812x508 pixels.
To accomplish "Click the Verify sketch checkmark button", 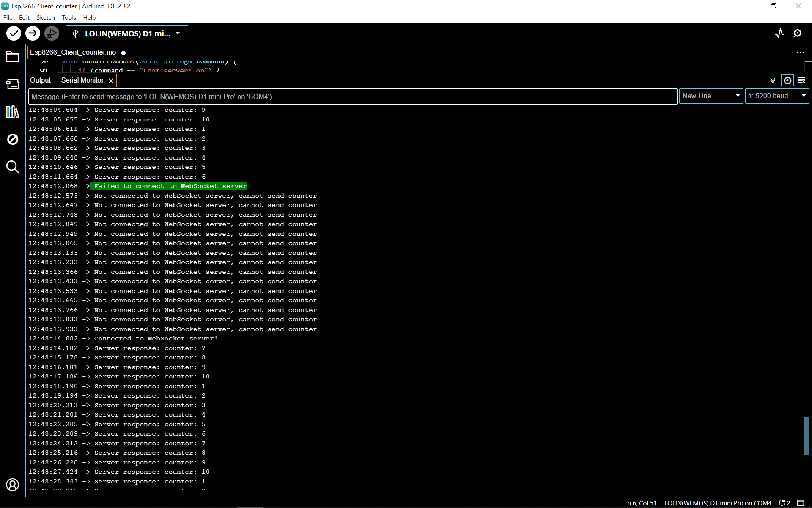I will click(14, 33).
